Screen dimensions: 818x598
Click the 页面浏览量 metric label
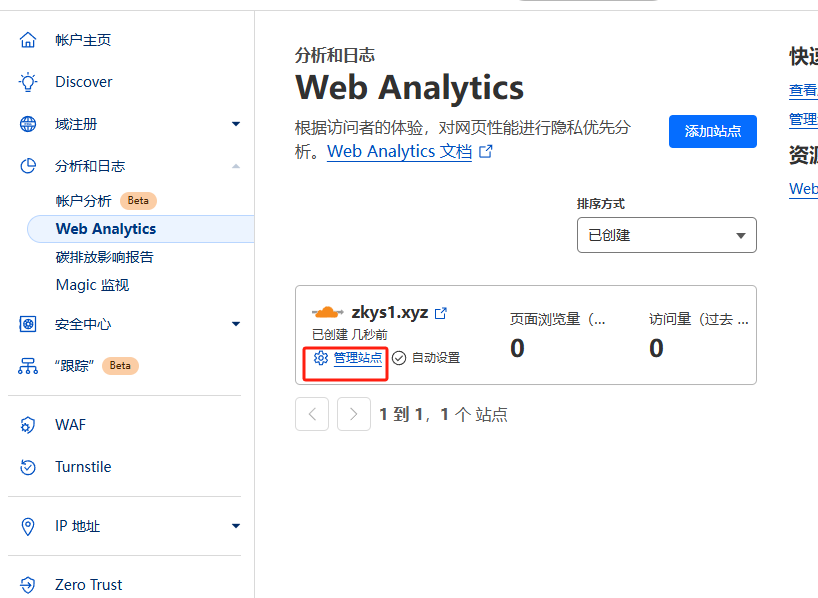[557, 319]
